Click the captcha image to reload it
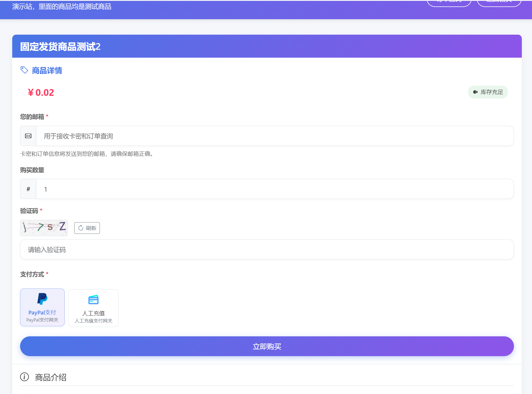The width and height of the screenshot is (532, 394). tap(44, 228)
